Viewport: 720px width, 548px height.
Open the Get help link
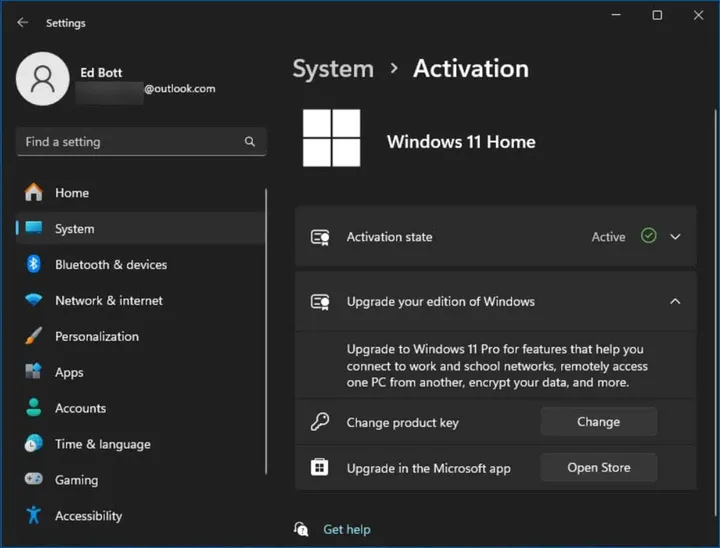[x=346, y=529]
